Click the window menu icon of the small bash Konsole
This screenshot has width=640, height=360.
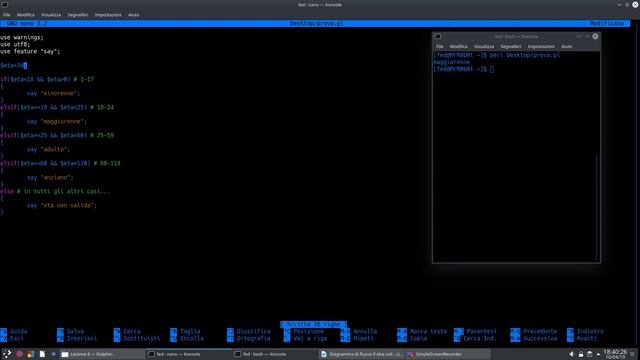438,36
